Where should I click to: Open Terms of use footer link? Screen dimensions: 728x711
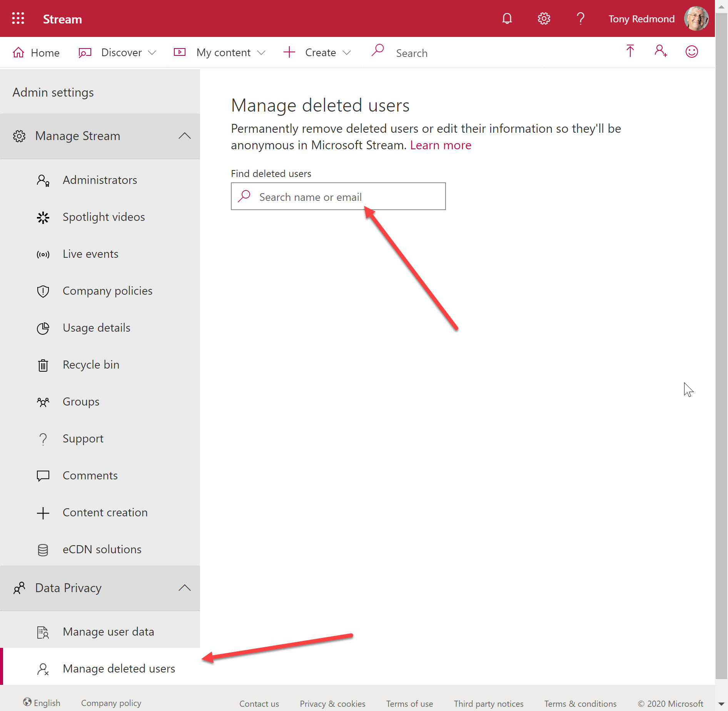click(x=409, y=704)
